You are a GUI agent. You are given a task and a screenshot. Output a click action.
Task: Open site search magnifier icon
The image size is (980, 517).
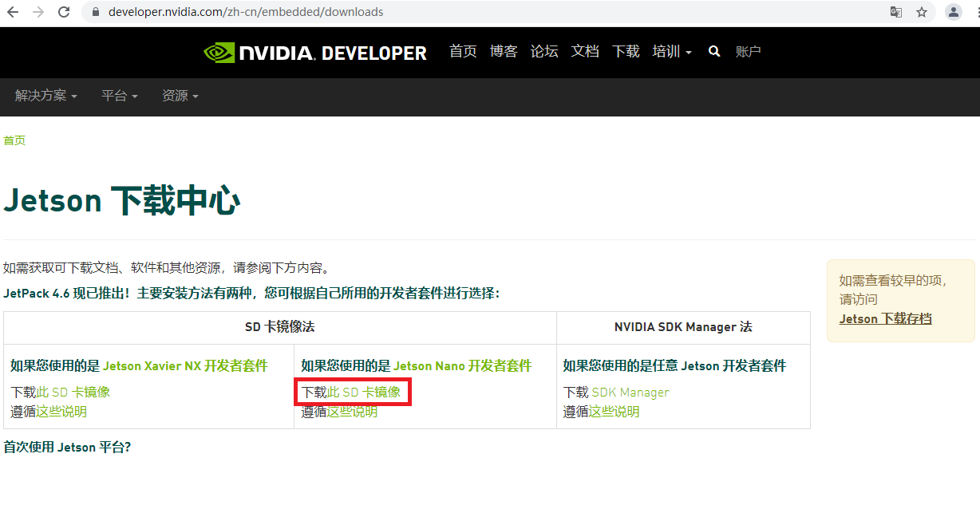coord(714,51)
